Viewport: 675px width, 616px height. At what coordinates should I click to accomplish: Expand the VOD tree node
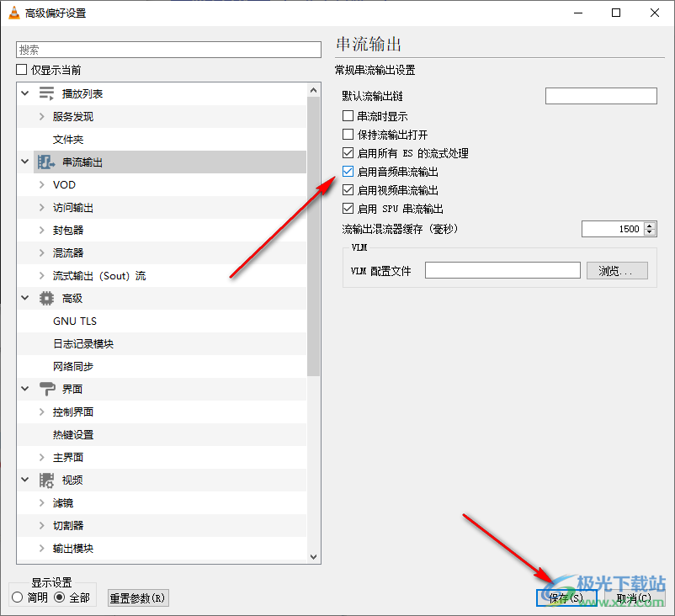(x=42, y=184)
